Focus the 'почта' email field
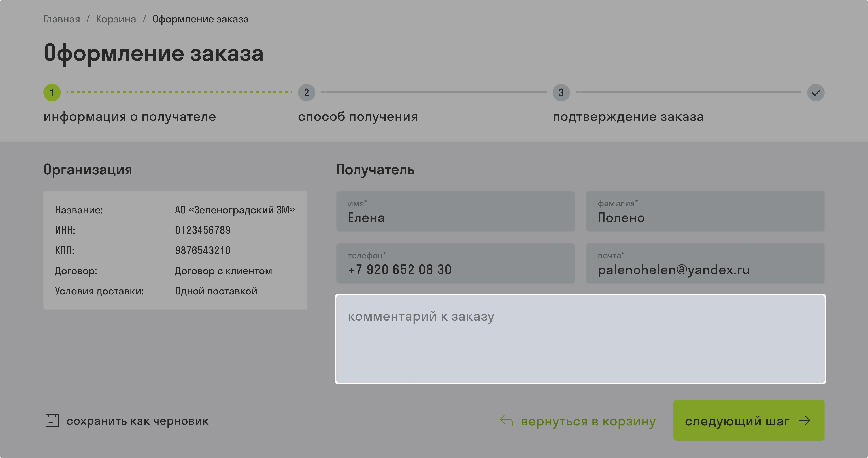This screenshot has height=458, width=868. click(705, 263)
